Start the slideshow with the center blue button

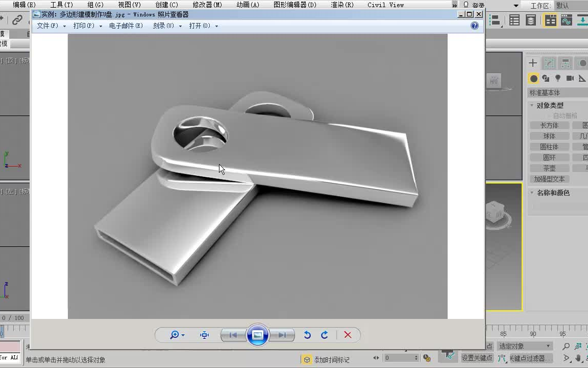(x=257, y=335)
